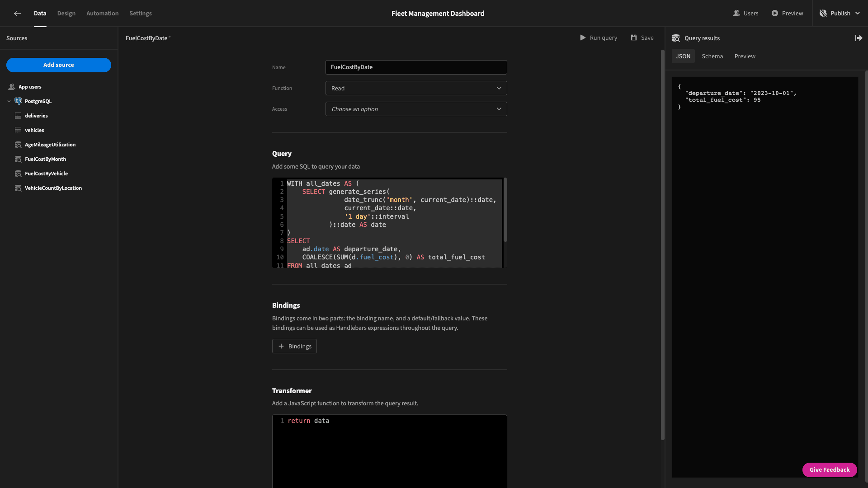Switch to the Design tab

(66, 13)
